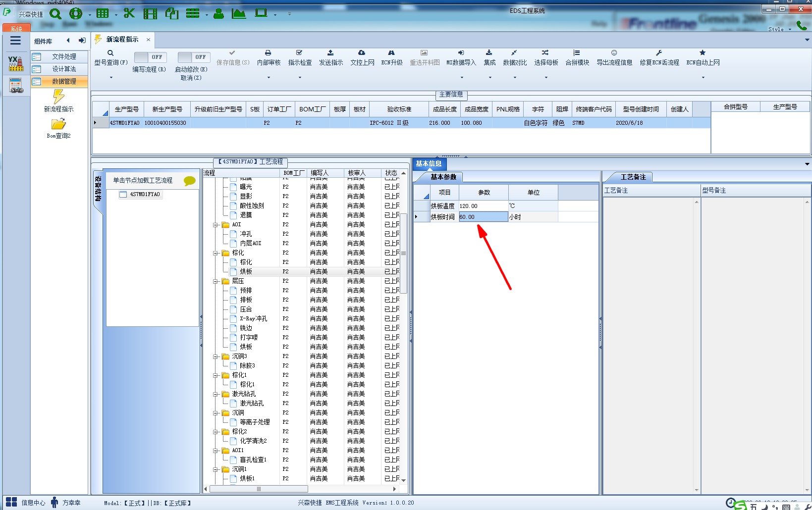The image size is (812, 510).
Task: Click the green copy documents icon
Action: 172,13
